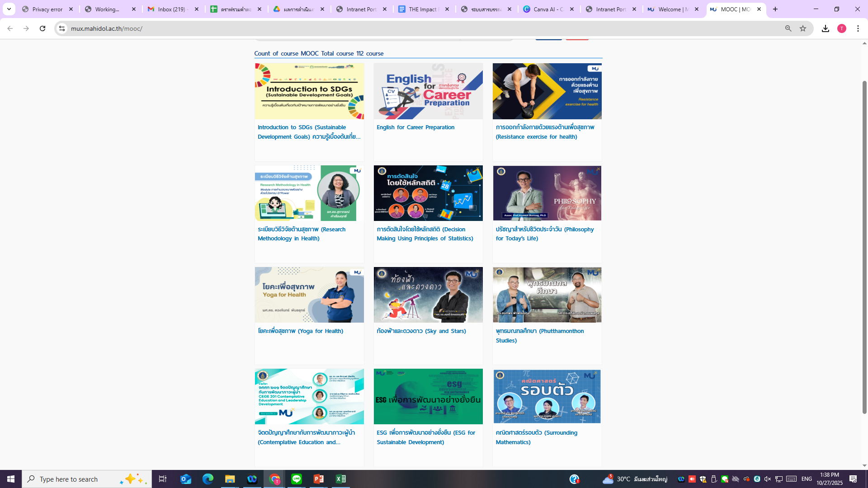Expand the tab search dropdown arrow

pos(9,9)
